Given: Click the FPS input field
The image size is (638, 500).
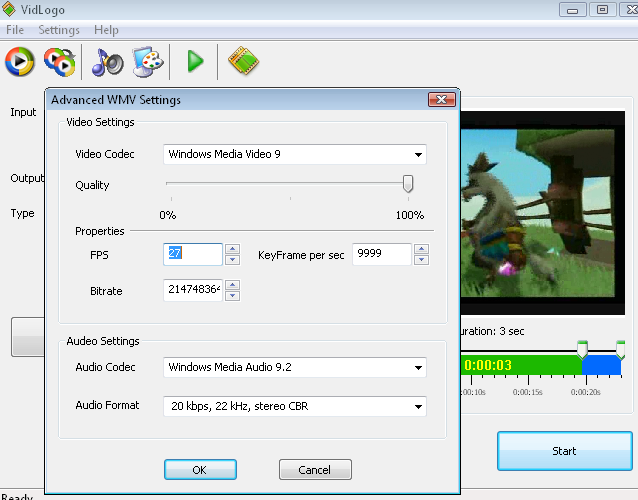Looking at the screenshot, I should (x=193, y=254).
